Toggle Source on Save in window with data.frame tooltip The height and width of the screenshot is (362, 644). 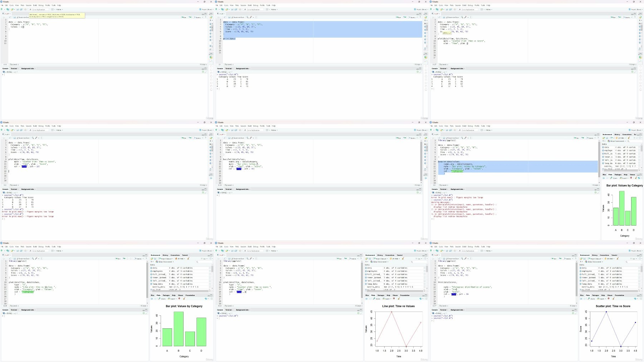coord(18,17)
